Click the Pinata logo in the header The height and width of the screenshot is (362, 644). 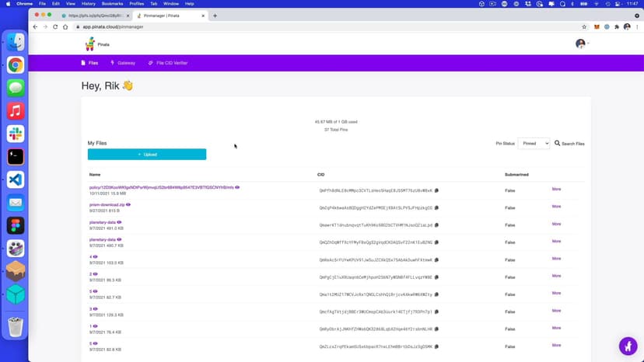pos(89,44)
